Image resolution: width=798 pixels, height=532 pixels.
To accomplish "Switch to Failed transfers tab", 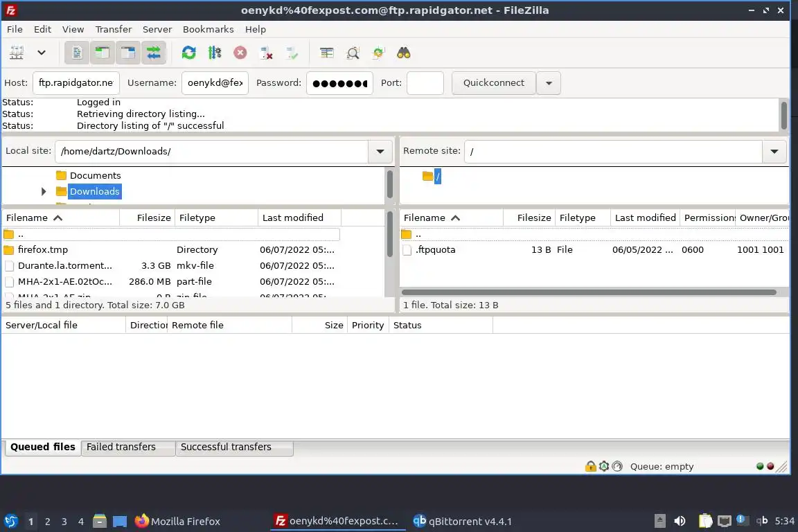I will coord(127,447).
